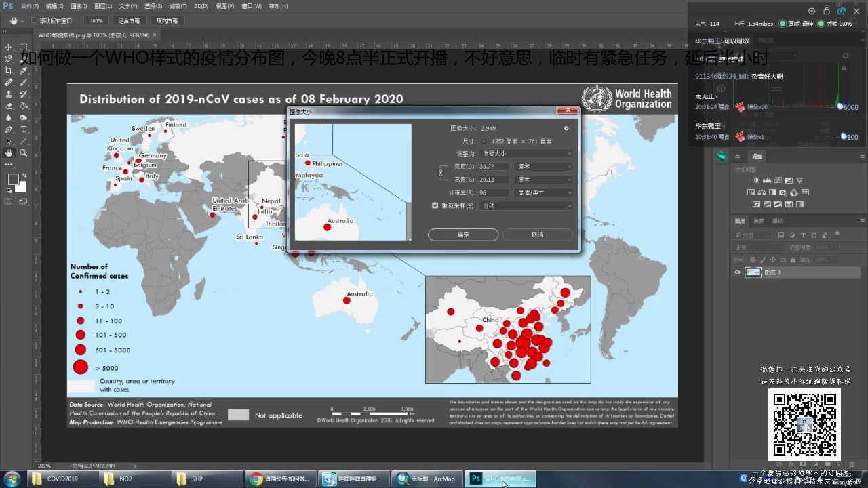Open the Window menu
The height and width of the screenshot is (488, 868).
pos(252,6)
